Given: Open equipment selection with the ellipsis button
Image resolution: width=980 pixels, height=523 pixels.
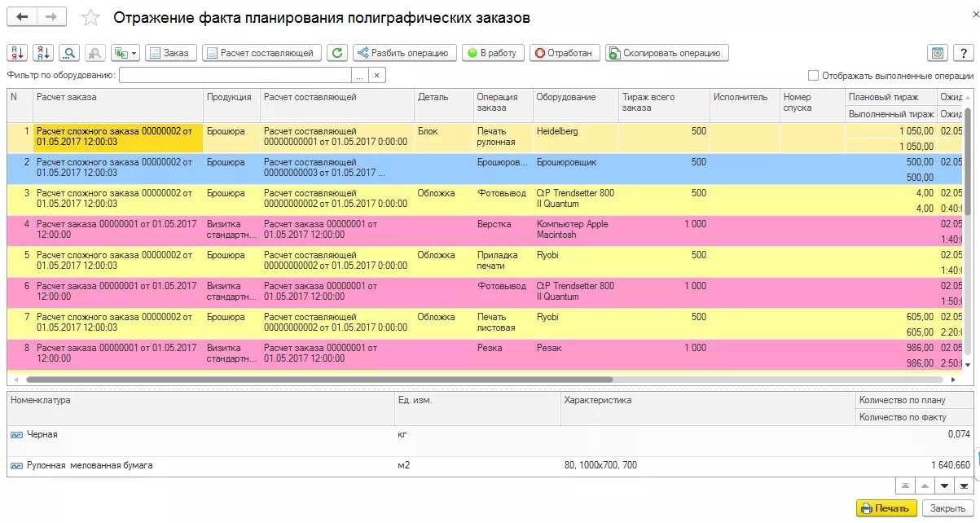Looking at the screenshot, I should click(360, 75).
